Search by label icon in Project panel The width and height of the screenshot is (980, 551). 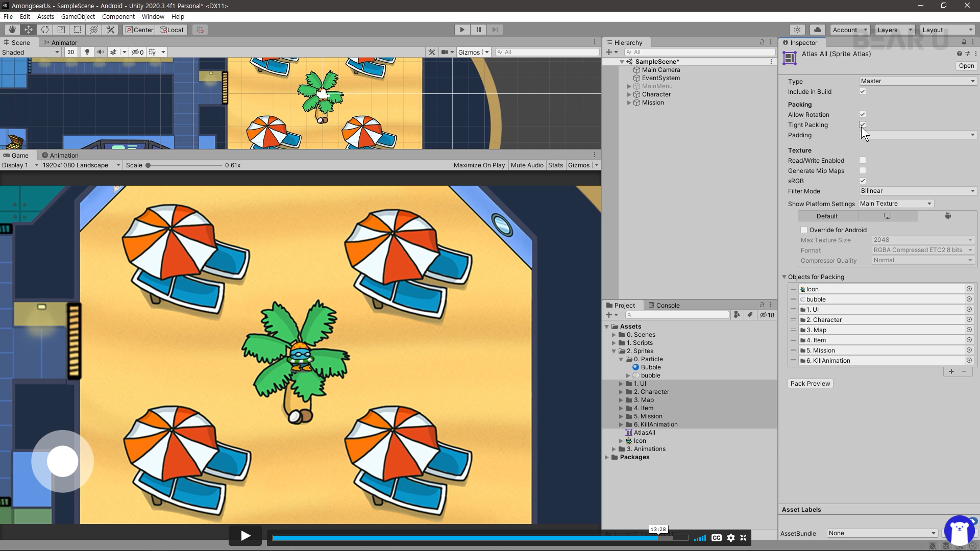tap(750, 315)
